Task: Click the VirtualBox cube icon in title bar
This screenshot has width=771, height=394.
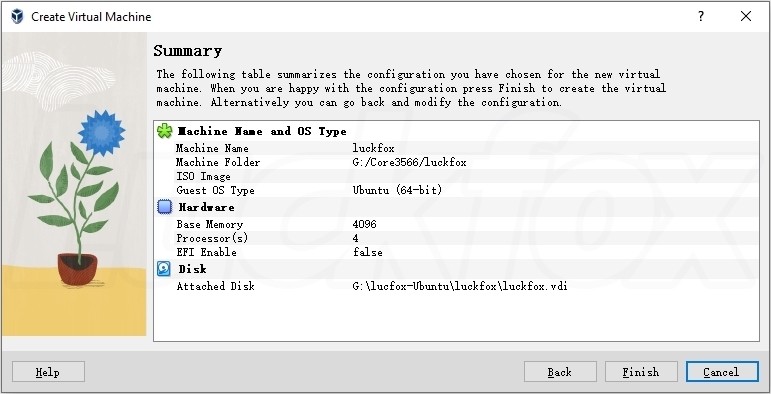Action: (17, 17)
